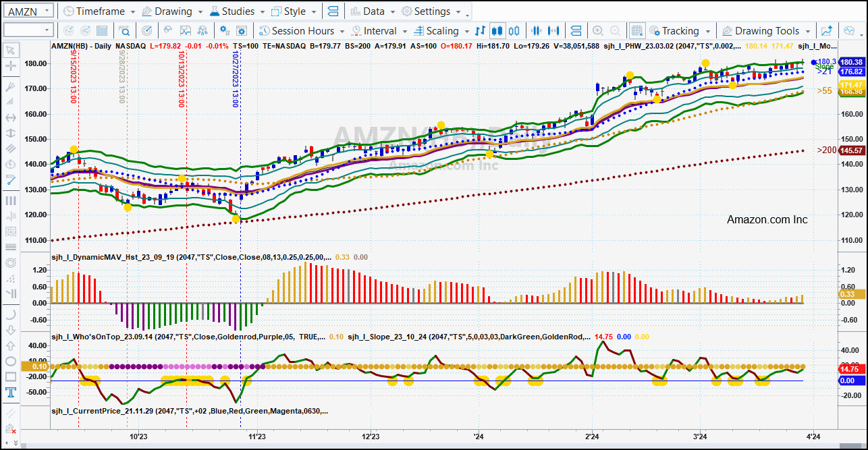Select the text tool in drawing sidebar
The image size is (868, 450).
(10, 393)
